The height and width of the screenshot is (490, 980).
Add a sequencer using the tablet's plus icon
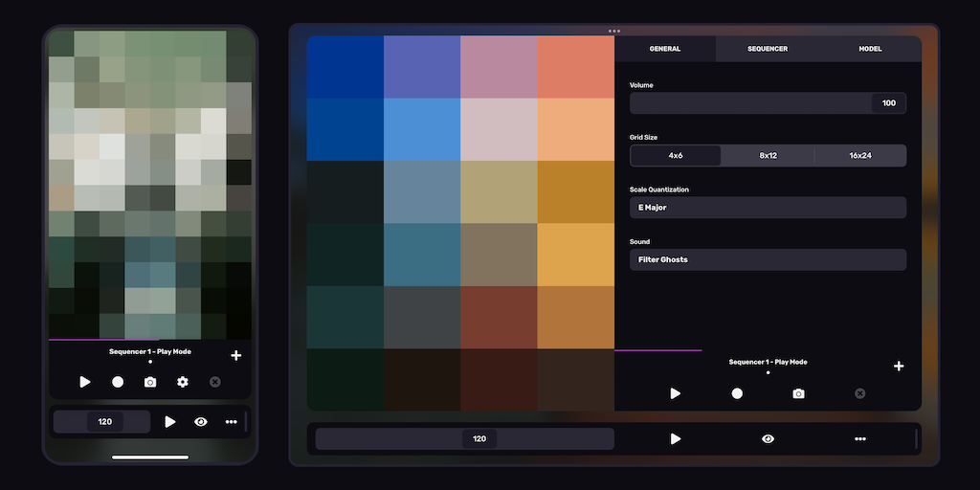pyautogui.click(x=899, y=367)
